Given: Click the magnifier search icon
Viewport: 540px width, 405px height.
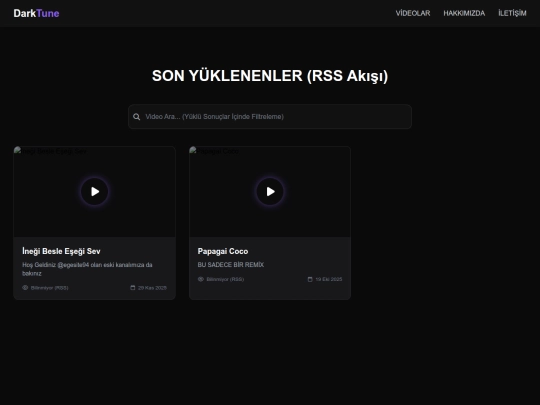Looking at the screenshot, I should pos(137,117).
